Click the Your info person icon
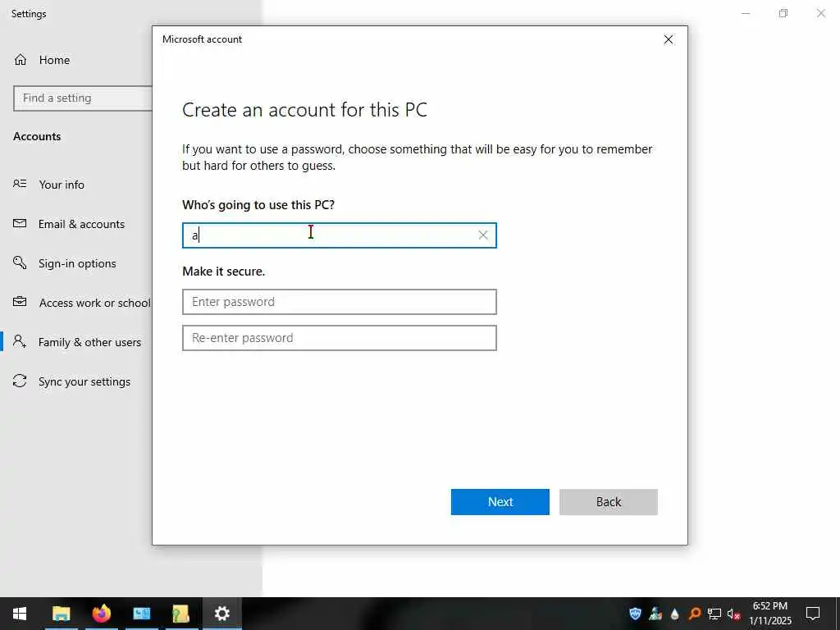 (20, 184)
